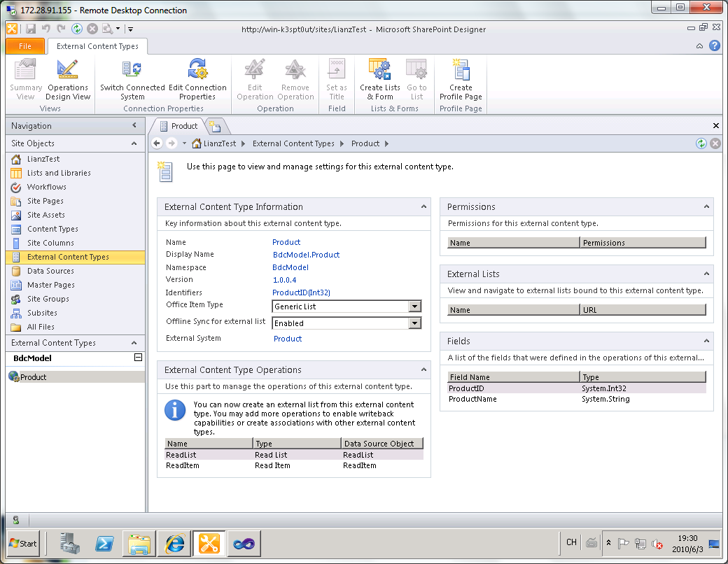Click the Undo icon in quick access toolbar
728x564 pixels.
(x=46, y=29)
